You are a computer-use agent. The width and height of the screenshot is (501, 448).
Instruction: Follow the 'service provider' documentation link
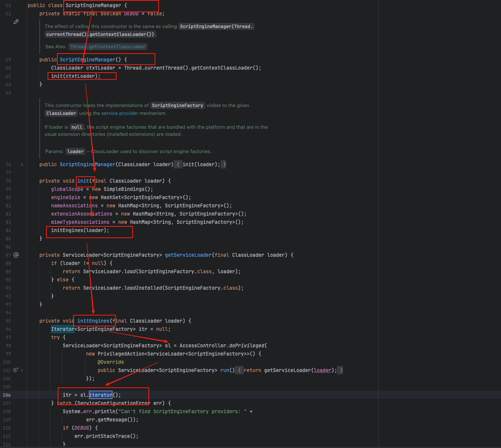coord(119,113)
